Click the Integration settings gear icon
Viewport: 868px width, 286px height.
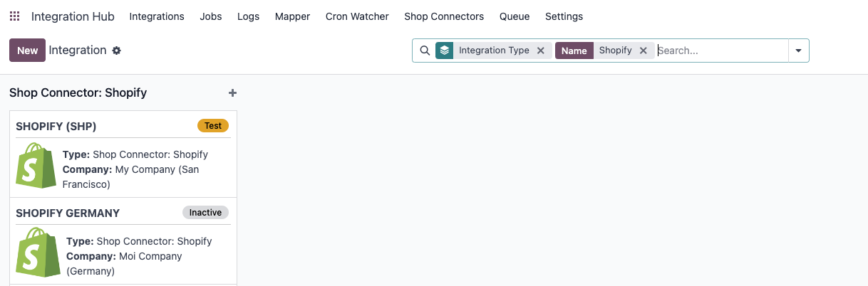[x=117, y=51]
